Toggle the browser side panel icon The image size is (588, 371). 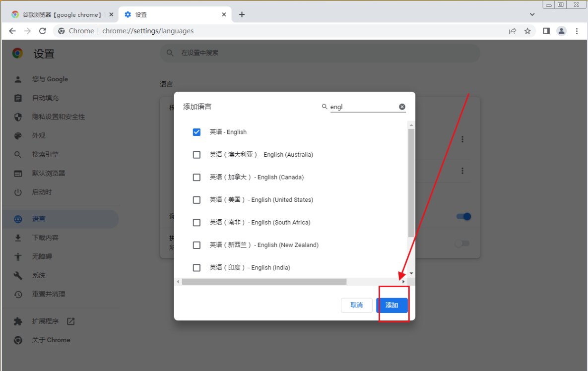pos(546,31)
